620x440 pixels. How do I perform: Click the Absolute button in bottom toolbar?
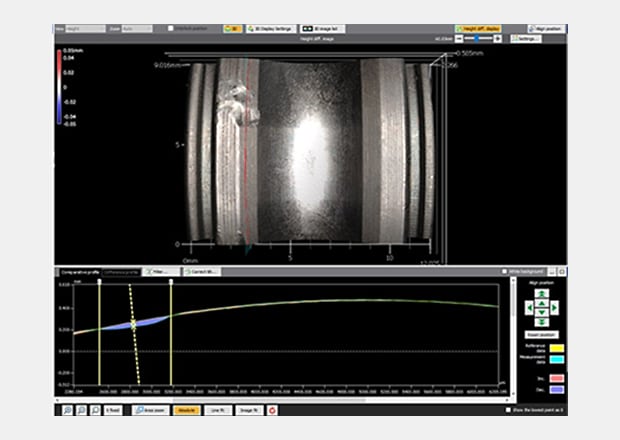pyautogui.click(x=186, y=410)
